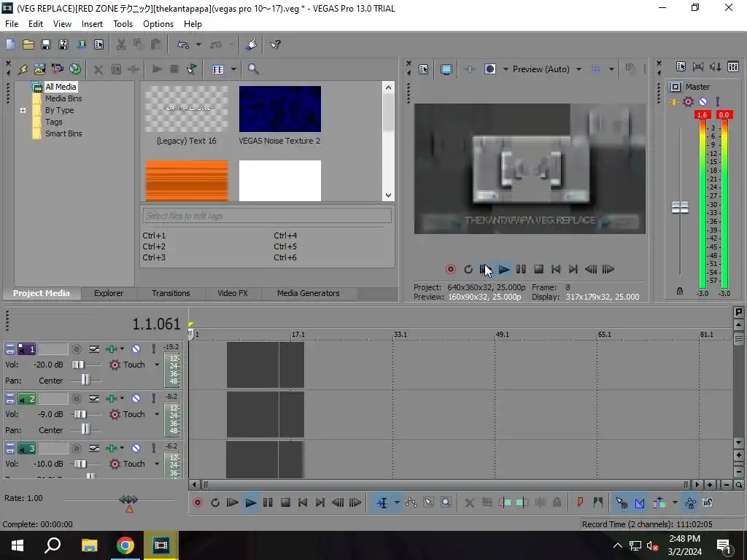Click track 1 volume slider
The height and width of the screenshot is (560, 747).
click(78, 365)
